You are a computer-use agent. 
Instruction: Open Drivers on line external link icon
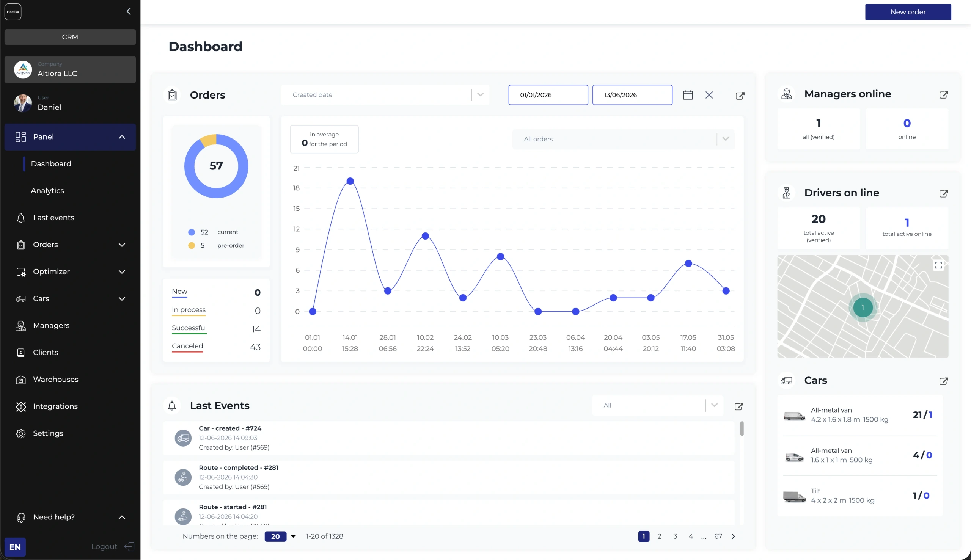coord(943,193)
